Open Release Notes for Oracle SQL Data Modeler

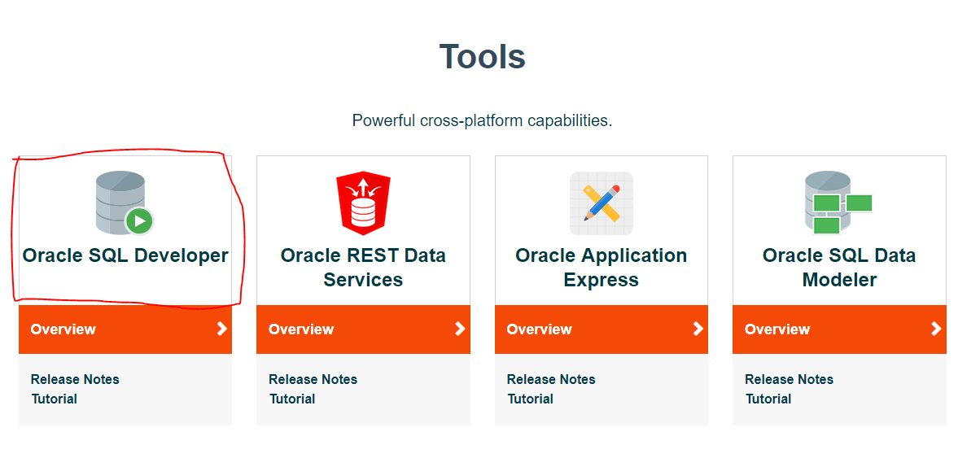click(x=789, y=379)
